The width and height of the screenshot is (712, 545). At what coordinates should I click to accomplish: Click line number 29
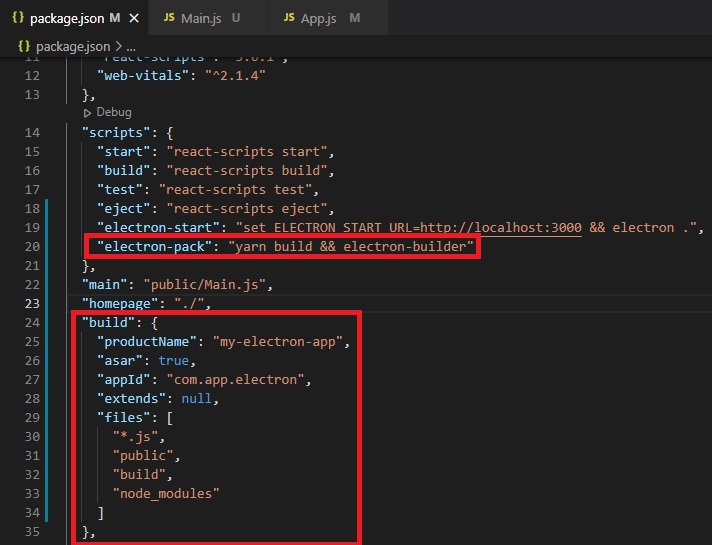[32, 417]
